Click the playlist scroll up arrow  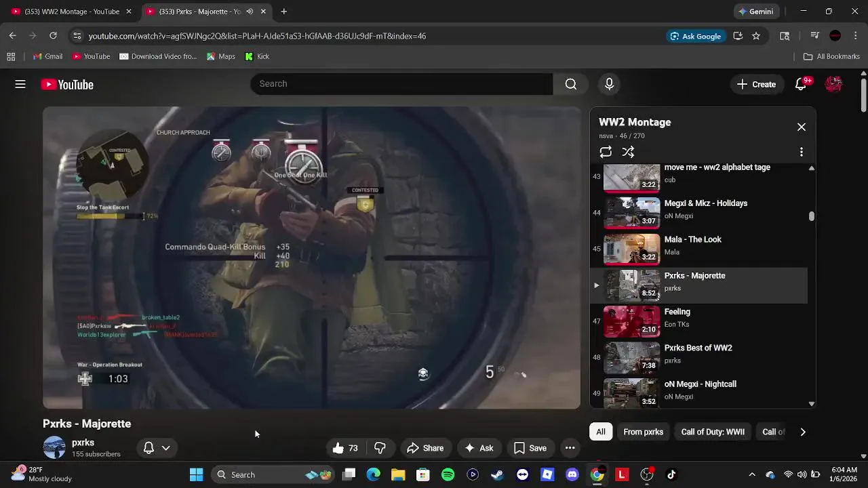[x=812, y=168]
